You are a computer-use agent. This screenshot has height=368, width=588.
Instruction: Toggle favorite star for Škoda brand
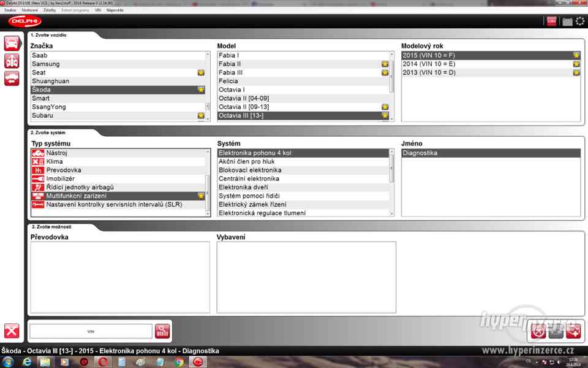point(201,90)
